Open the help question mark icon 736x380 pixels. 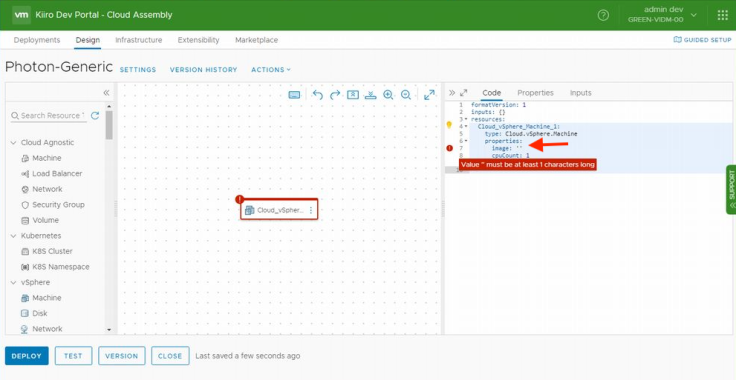click(603, 15)
